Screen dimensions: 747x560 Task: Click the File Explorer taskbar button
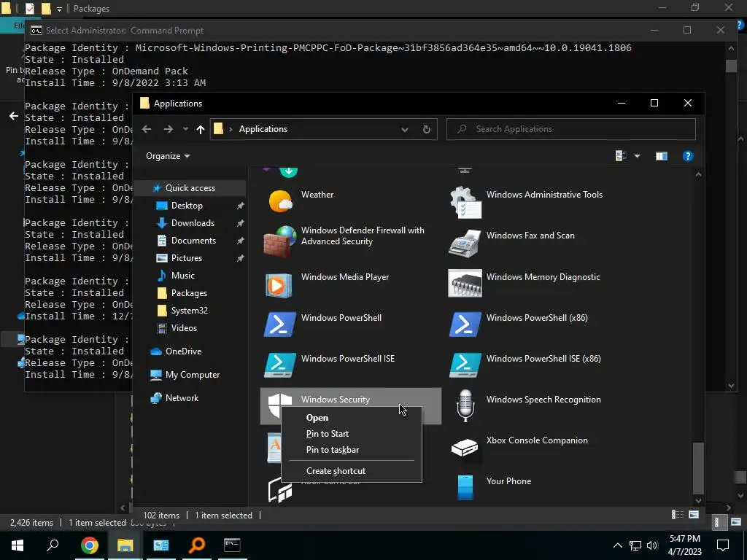[x=125, y=545]
